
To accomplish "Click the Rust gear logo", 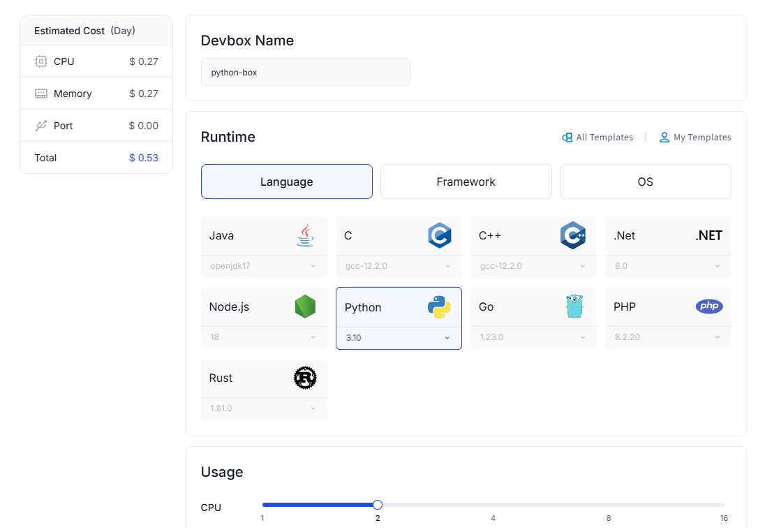I will click(306, 378).
